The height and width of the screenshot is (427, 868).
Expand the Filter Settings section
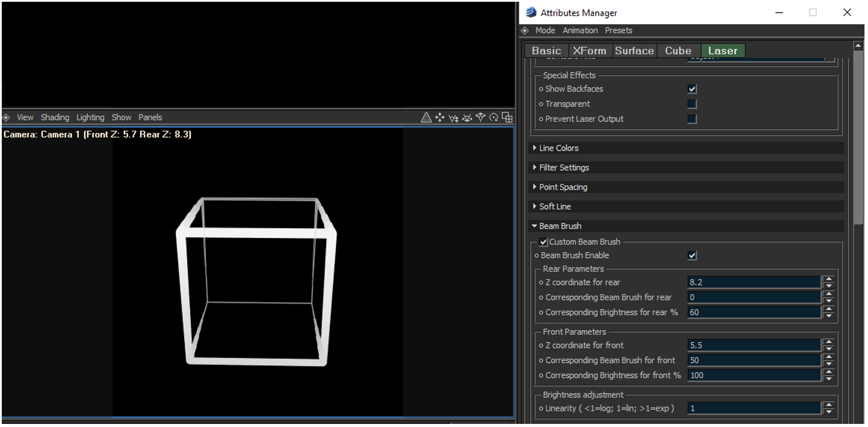(564, 168)
